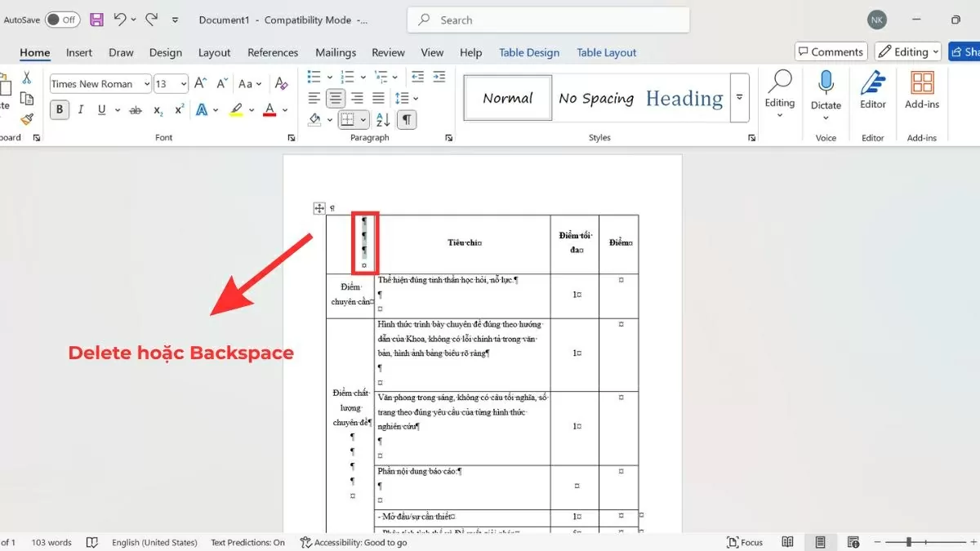Viewport: 980px width, 551px height.
Task: Open the Editing mode selector
Action: [907, 51]
